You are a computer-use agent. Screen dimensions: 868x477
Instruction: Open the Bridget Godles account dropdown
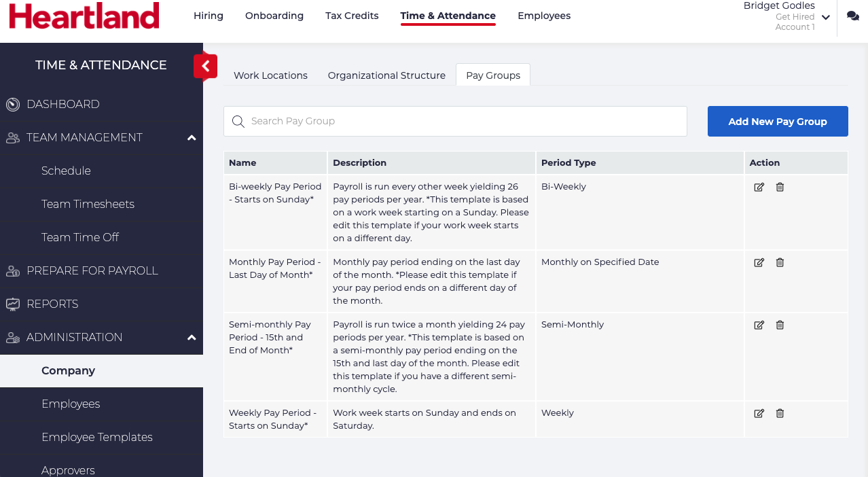pyautogui.click(x=826, y=18)
